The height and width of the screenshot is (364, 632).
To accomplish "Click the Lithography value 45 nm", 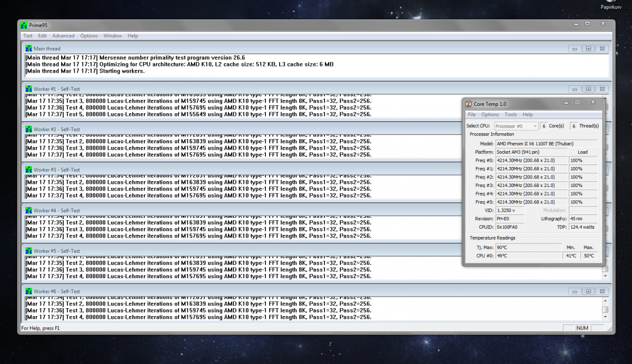I will [583, 219].
